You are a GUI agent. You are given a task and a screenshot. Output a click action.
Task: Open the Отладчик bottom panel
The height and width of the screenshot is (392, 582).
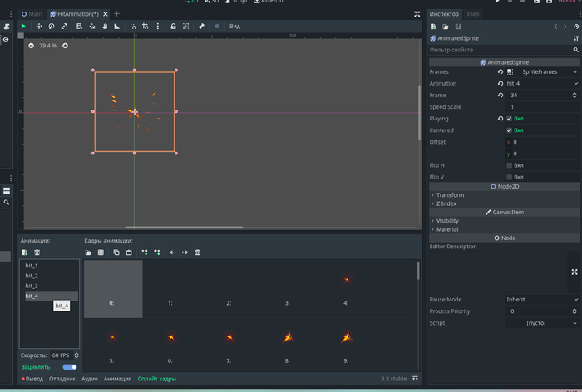click(x=62, y=379)
